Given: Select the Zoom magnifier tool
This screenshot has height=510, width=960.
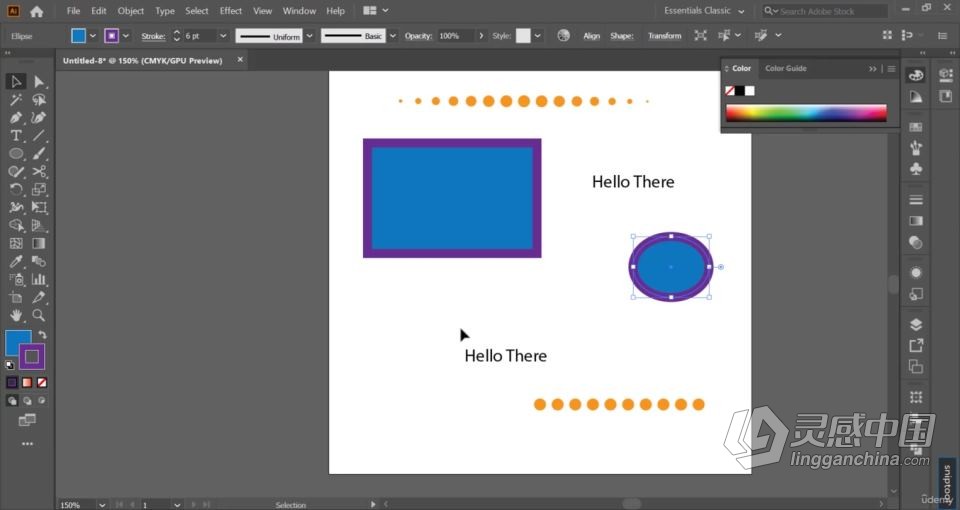Looking at the screenshot, I should pos(39,315).
